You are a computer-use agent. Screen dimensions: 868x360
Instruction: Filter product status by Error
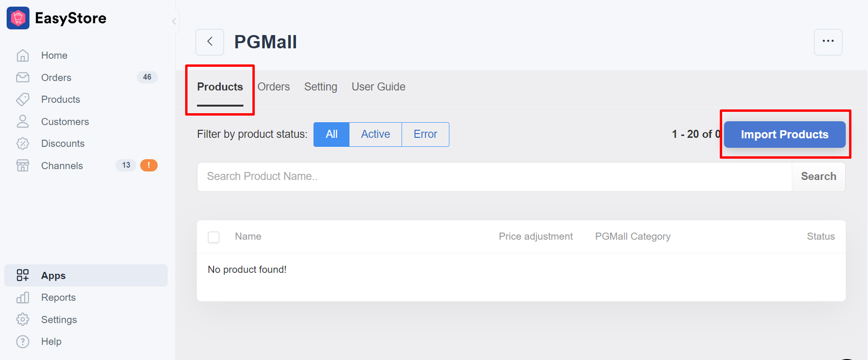425,135
